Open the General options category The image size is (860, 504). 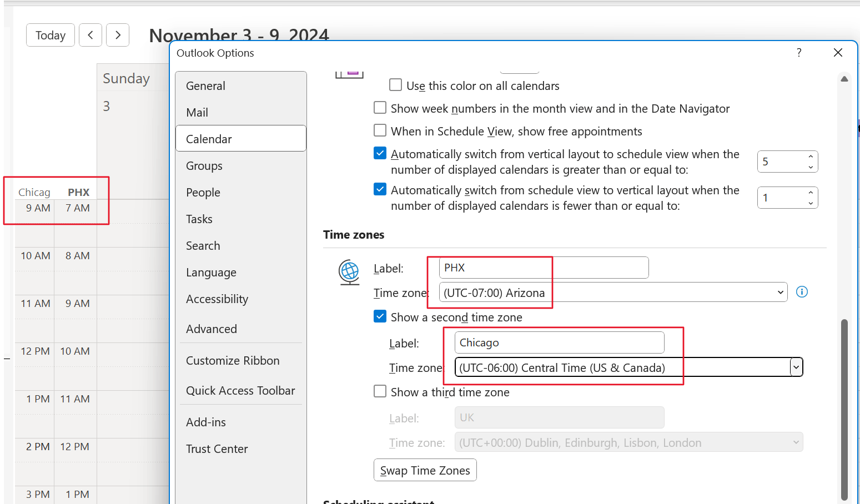point(241,86)
